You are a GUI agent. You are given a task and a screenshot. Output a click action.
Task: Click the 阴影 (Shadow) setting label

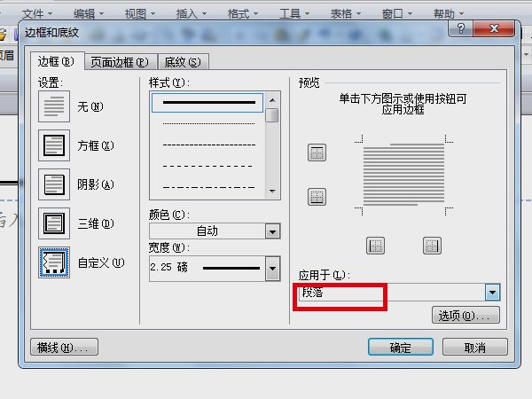[x=96, y=184]
